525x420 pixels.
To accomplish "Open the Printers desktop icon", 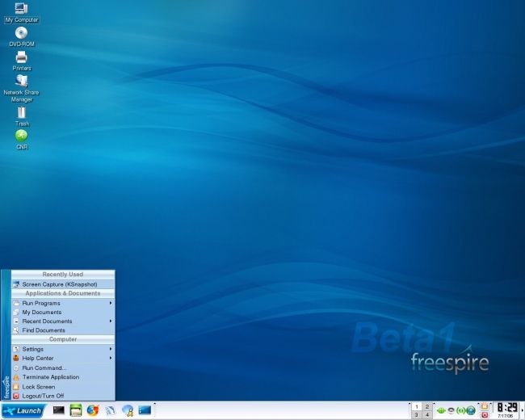I will 21,57.
